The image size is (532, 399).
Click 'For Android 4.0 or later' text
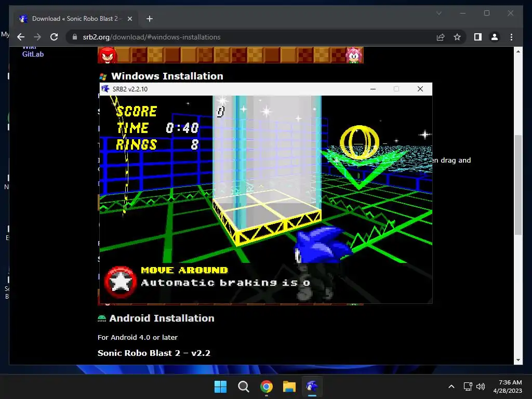click(137, 337)
